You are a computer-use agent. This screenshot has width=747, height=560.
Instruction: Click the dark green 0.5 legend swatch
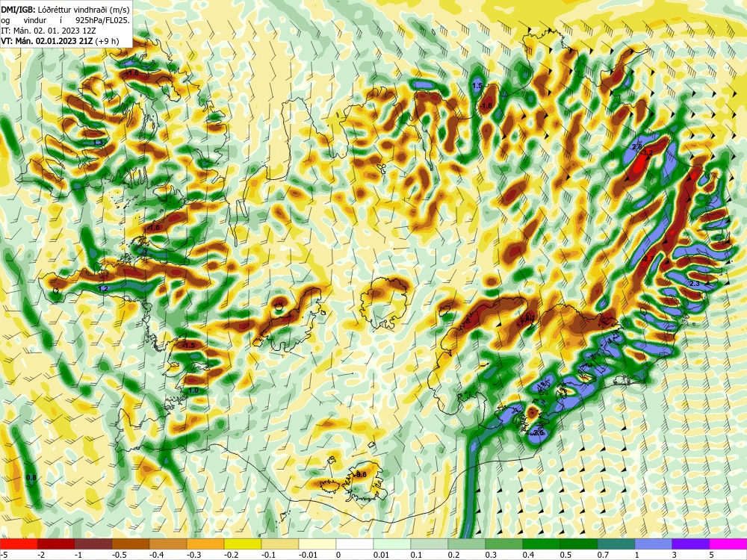[579, 544]
